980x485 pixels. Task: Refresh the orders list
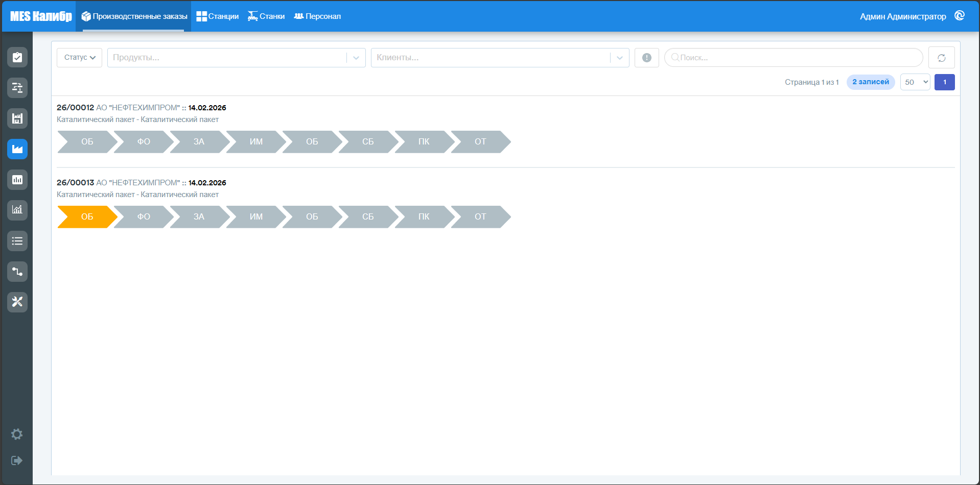pyautogui.click(x=942, y=58)
